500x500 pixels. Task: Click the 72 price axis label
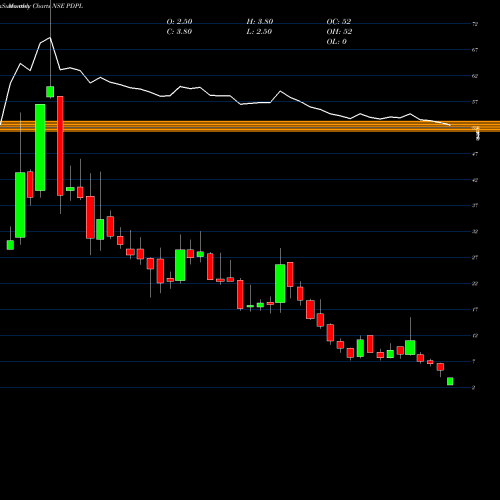point(475,24)
